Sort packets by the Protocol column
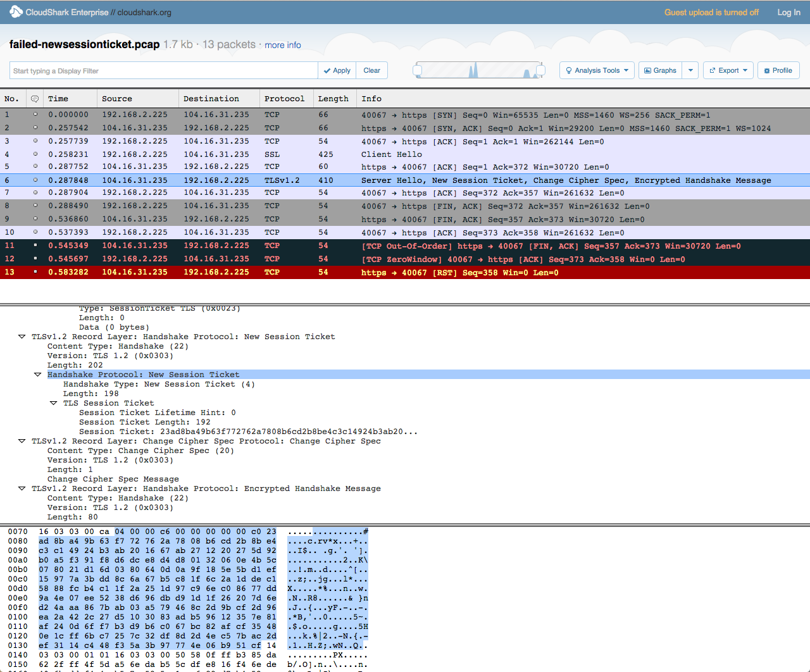The height and width of the screenshot is (672, 810). 287,99
